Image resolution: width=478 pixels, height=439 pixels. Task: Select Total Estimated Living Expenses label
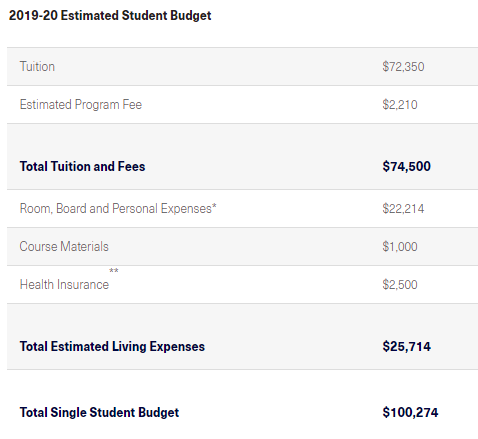pyautogui.click(x=112, y=346)
